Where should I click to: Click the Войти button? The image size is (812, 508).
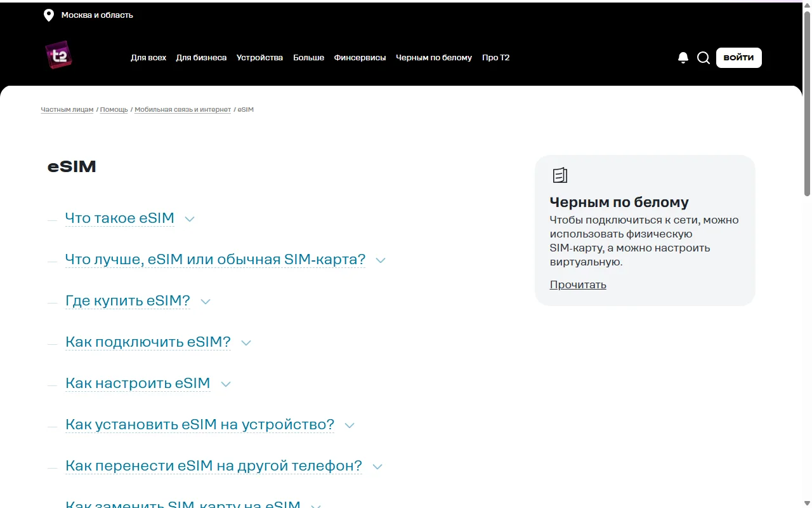click(x=738, y=58)
